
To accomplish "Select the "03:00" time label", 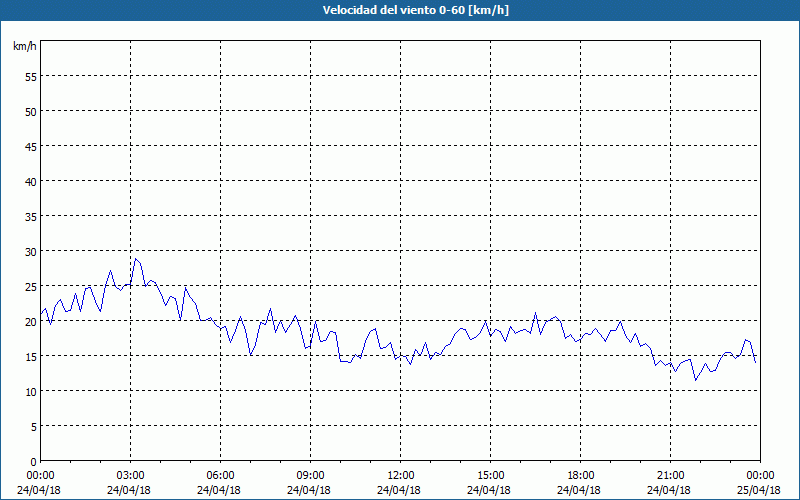I will (131, 476).
